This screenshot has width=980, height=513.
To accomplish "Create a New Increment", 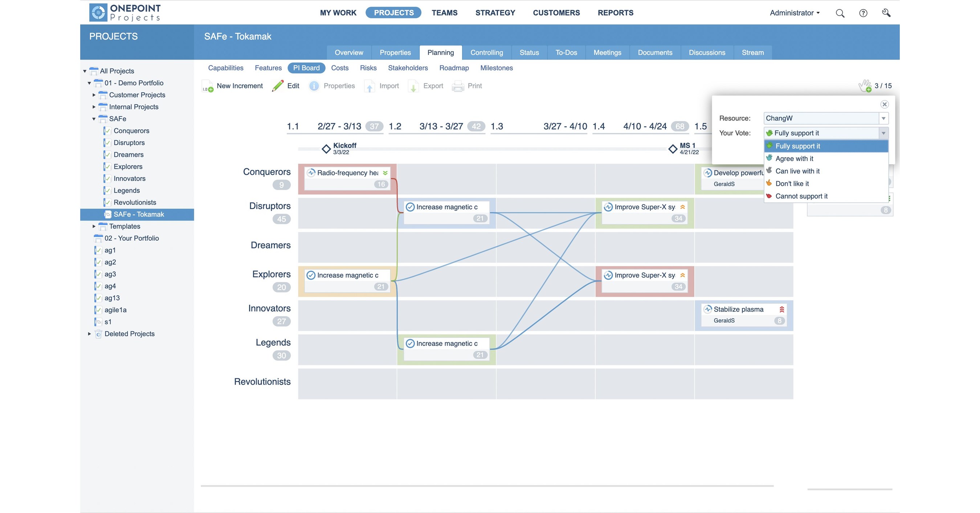I will (x=232, y=86).
